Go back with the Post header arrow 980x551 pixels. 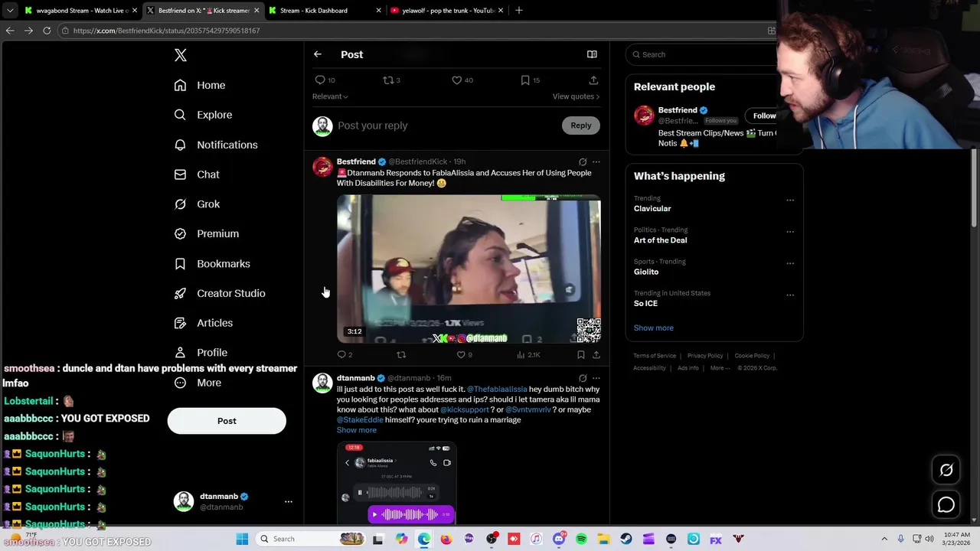(318, 54)
